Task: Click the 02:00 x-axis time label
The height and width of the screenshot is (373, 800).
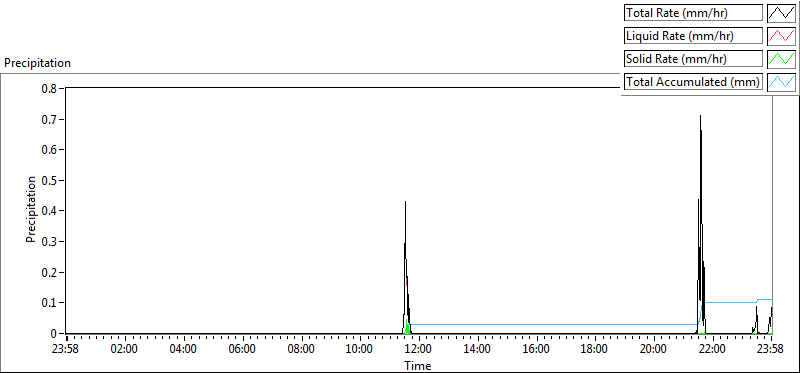Action: (125, 350)
